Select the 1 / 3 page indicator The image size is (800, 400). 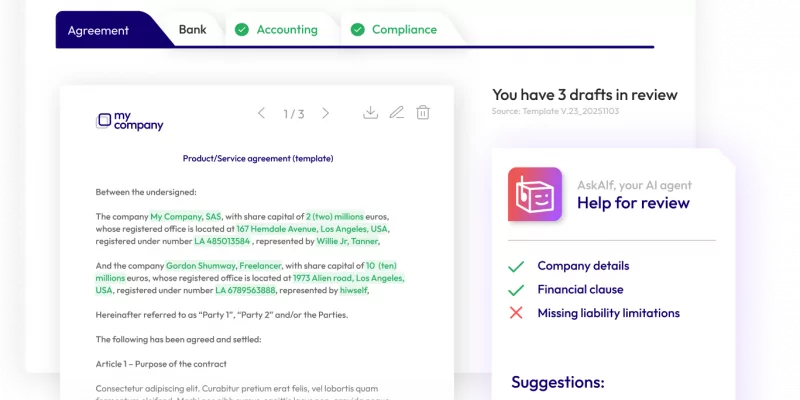[x=294, y=114]
